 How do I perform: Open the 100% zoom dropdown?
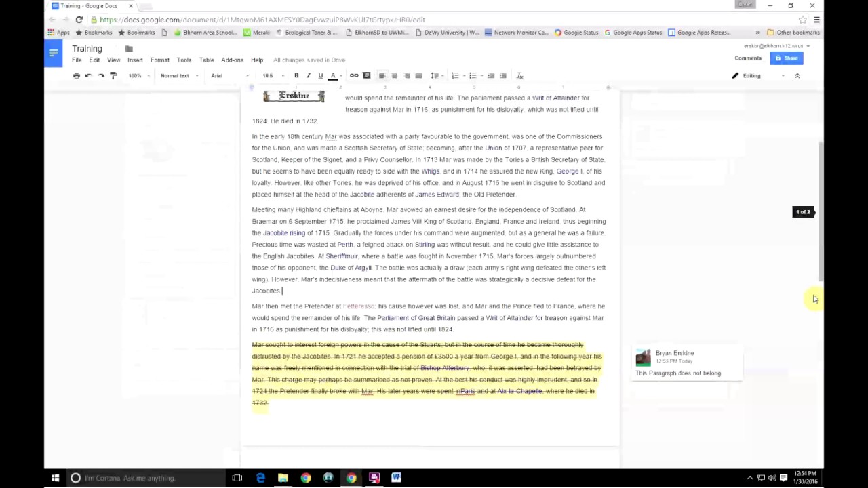138,75
